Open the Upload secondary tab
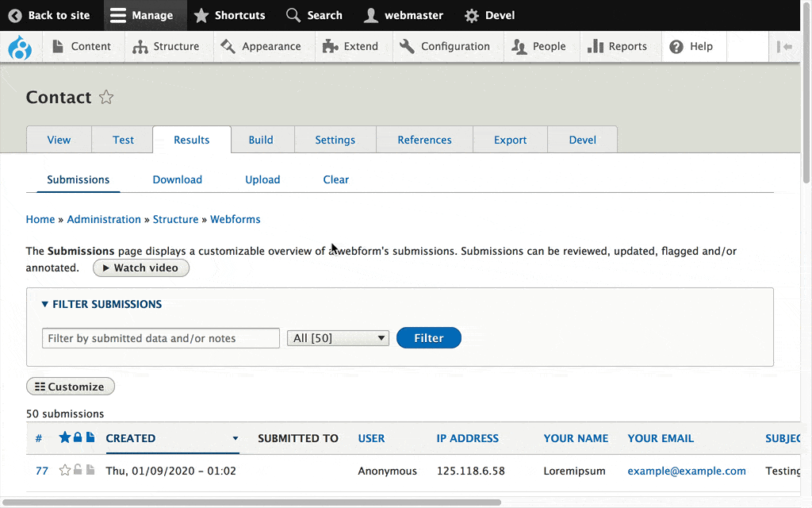This screenshot has width=812, height=508. tap(262, 179)
